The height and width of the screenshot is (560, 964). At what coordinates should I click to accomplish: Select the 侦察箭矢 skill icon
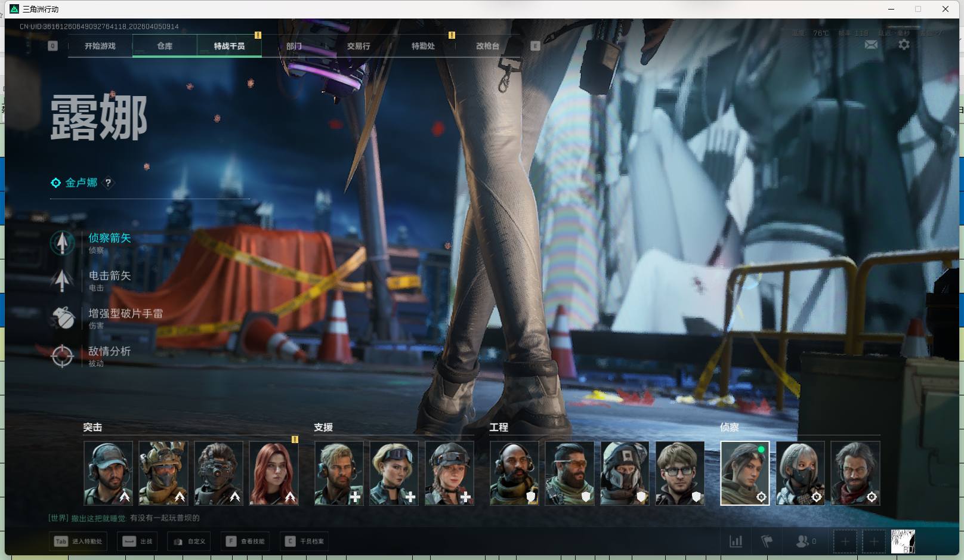click(62, 243)
